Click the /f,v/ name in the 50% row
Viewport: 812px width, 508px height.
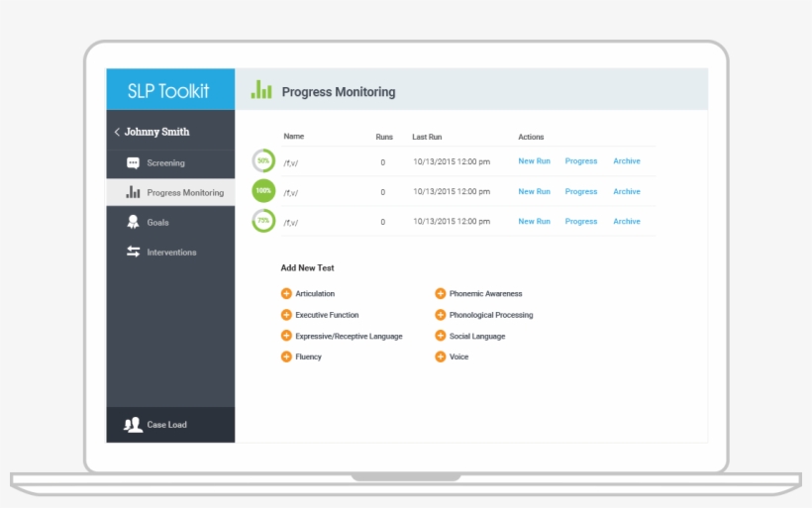click(x=290, y=162)
